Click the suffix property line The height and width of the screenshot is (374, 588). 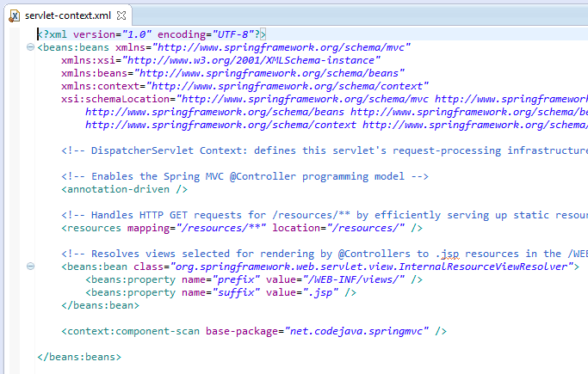pyautogui.click(x=221, y=292)
